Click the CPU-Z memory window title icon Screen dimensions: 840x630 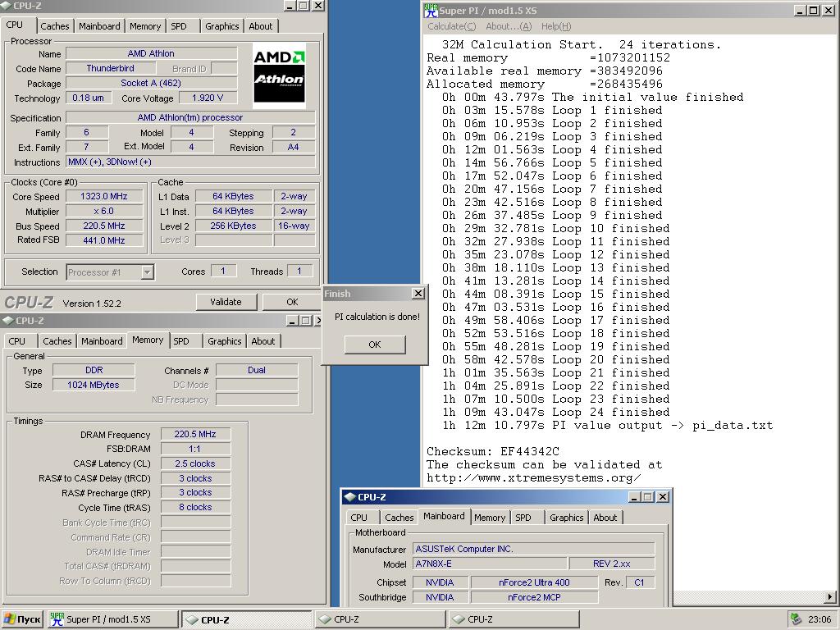[x=8, y=321]
